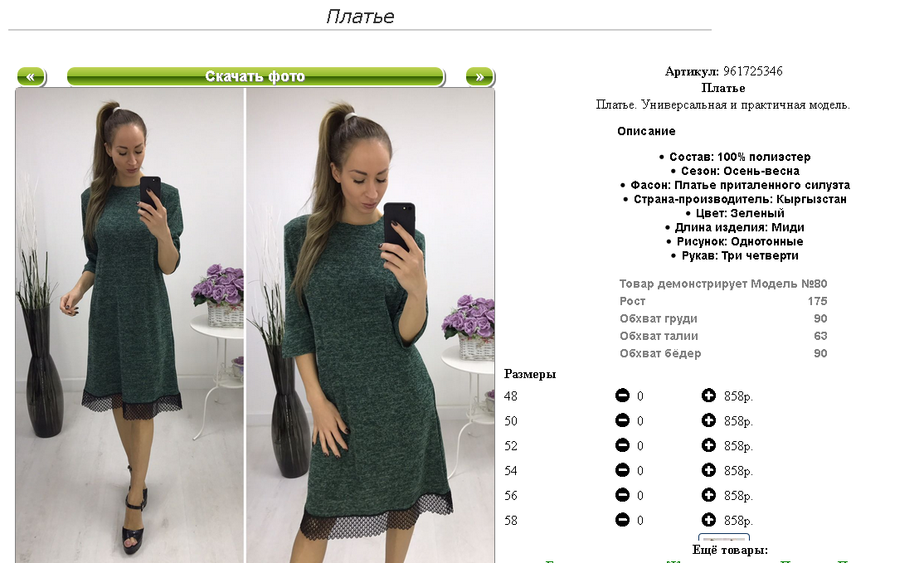Decrease quantity for size 56
The image size is (924, 563).
click(x=622, y=495)
